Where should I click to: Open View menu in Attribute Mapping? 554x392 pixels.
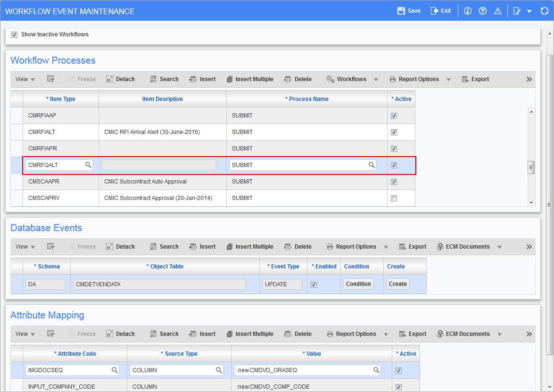point(25,334)
